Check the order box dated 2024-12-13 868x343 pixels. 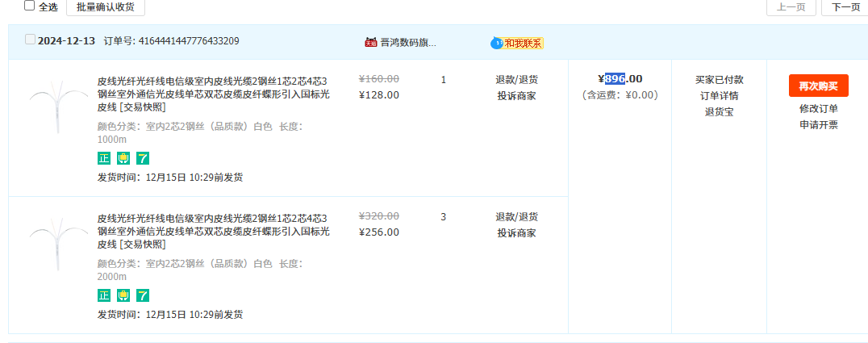[30, 40]
